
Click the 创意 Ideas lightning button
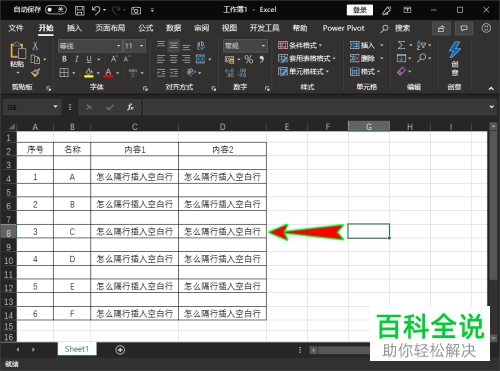(455, 59)
